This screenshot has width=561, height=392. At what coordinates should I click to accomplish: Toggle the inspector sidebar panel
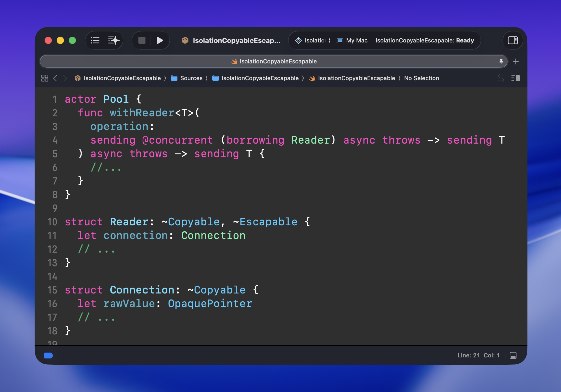[513, 40]
